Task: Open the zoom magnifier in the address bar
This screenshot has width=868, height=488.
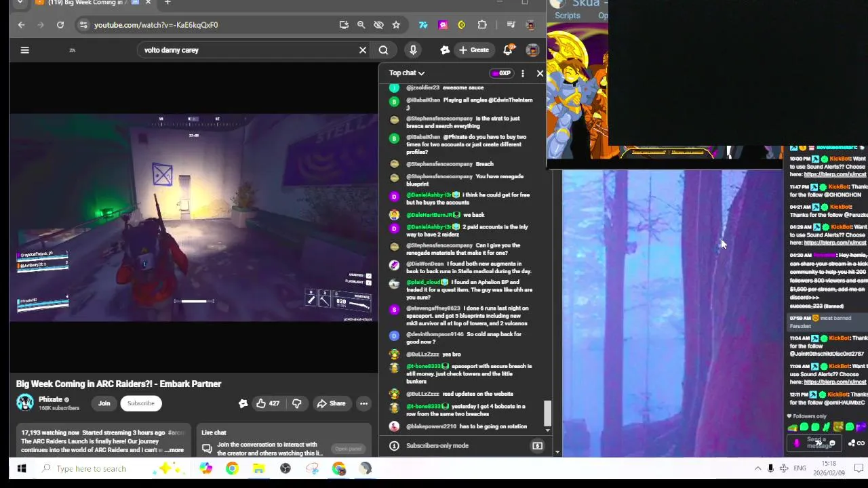Action: [361, 25]
